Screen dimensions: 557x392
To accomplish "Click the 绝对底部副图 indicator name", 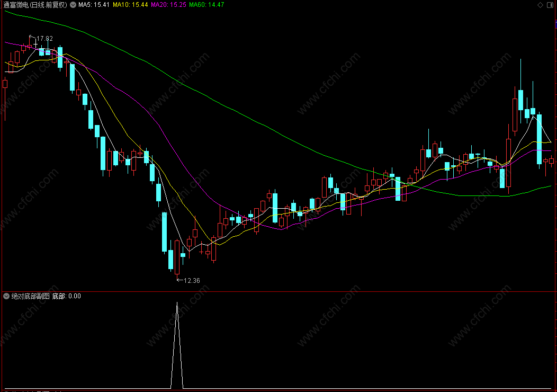I will click(31, 296).
